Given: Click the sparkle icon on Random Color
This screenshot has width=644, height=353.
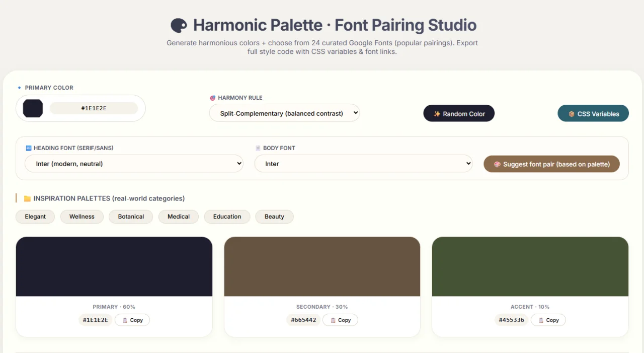Looking at the screenshot, I should 437,114.
